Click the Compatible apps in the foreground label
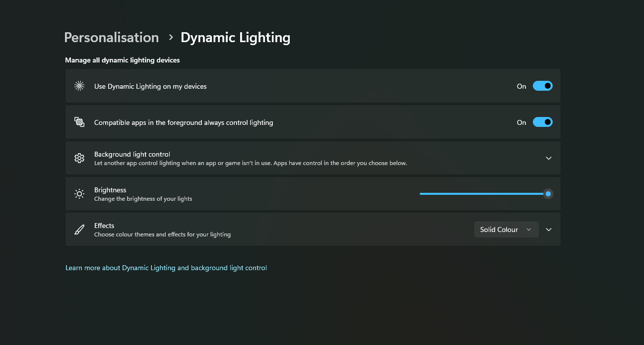 [184, 122]
